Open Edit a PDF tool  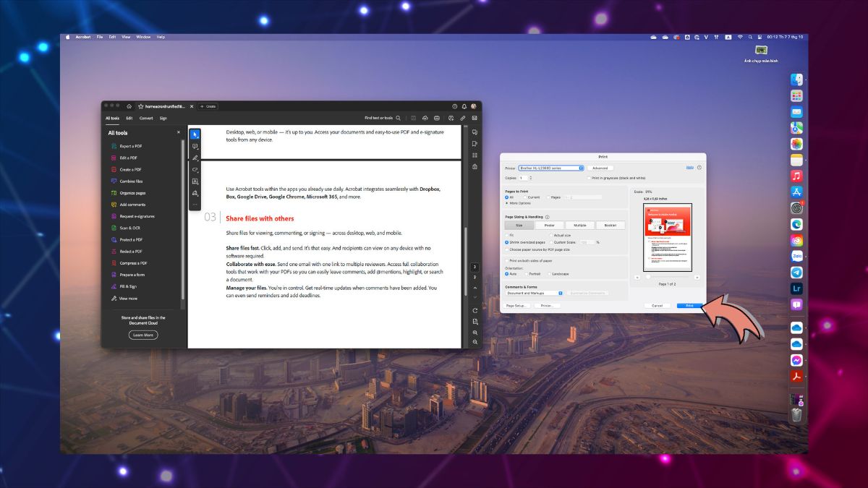coord(124,158)
